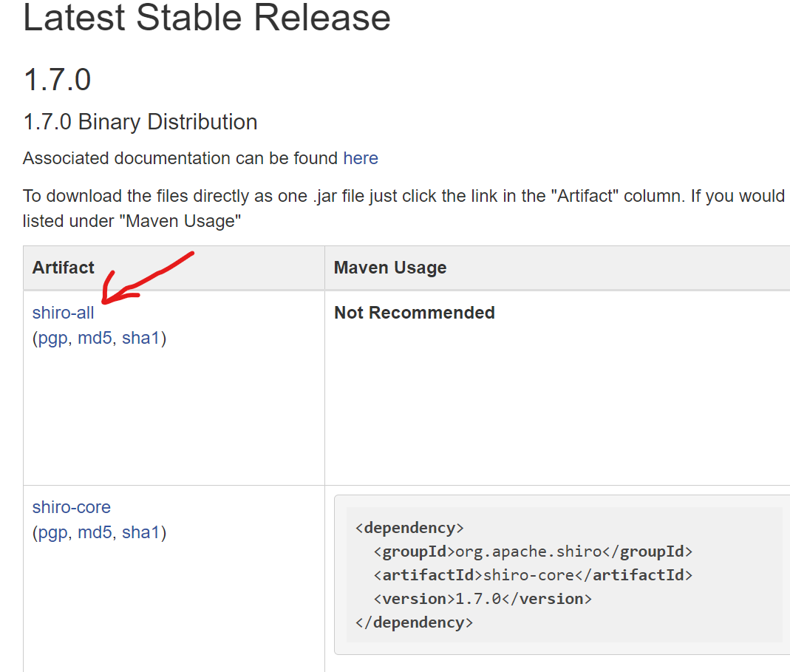Open the sha1 checksum for shiro-core
The image size is (790, 672).
141,532
